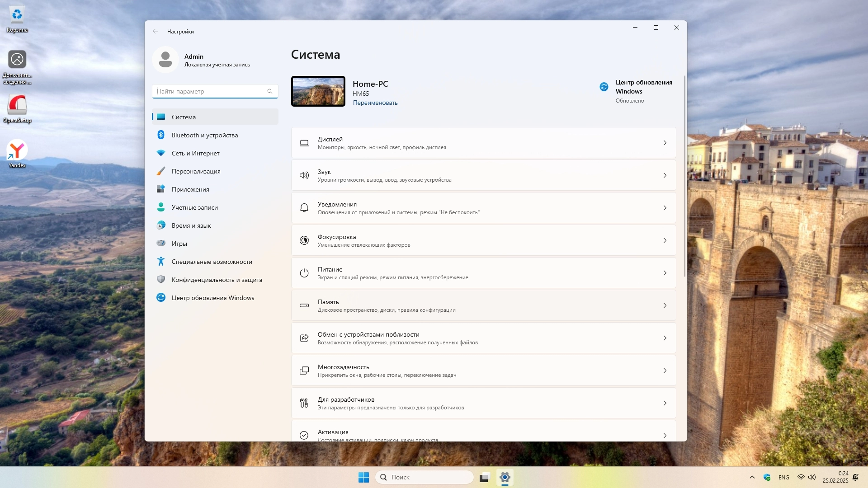
Task: Click the Rename link under Home-PC
Action: pos(375,103)
